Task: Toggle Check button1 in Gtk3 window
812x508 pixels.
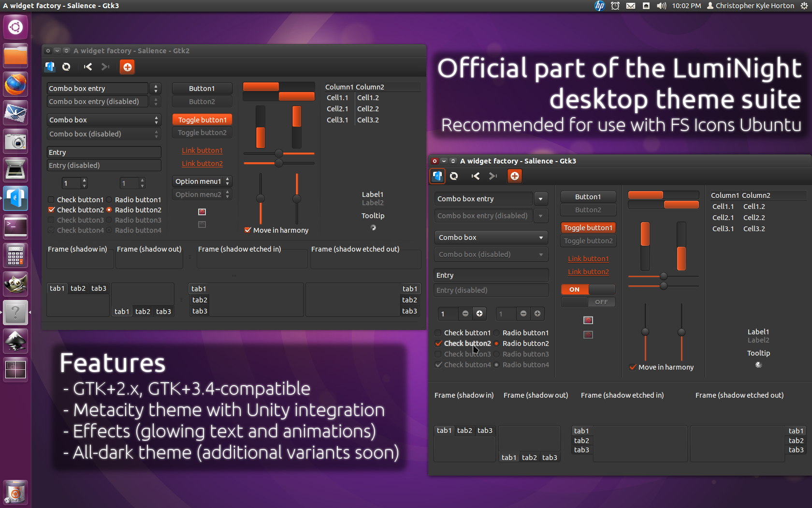Action: (x=463, y=333)
